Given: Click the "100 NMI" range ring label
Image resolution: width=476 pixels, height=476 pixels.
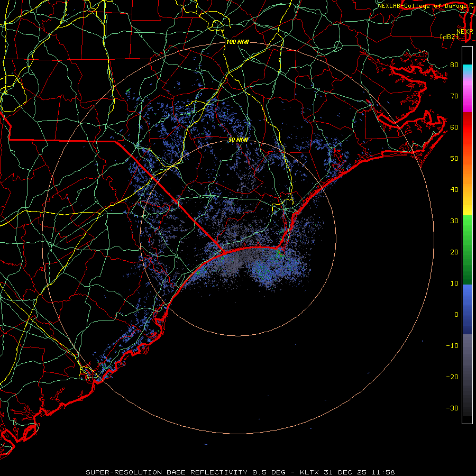Looking at the screenshot, I should tap(237, 42).
